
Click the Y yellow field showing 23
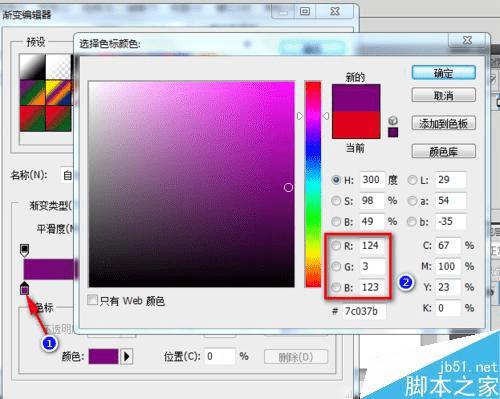(x=448, y=287)
